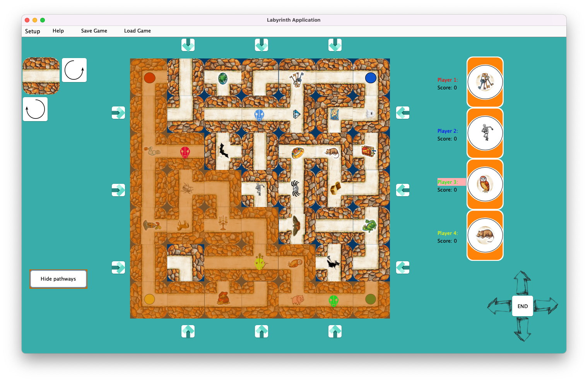This screenshot has height=382, width=588.
Task: Open the Help menu
Action: click(x=58, y=31)
